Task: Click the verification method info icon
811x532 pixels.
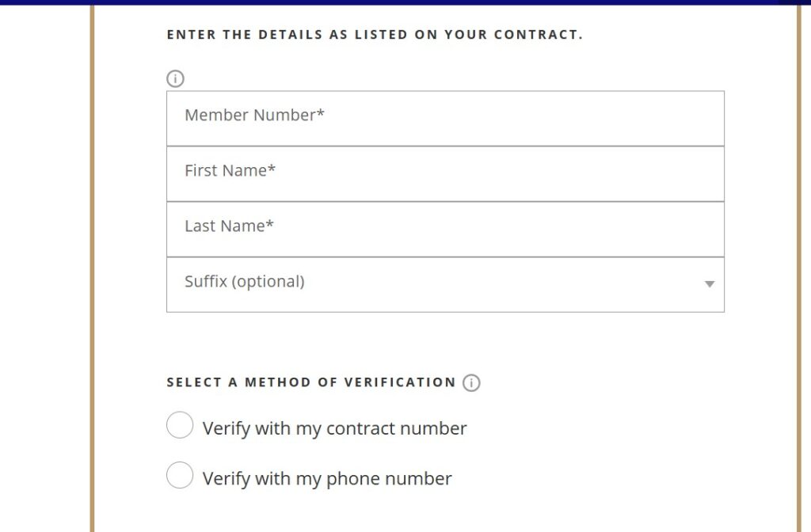Action: point(471,382)
